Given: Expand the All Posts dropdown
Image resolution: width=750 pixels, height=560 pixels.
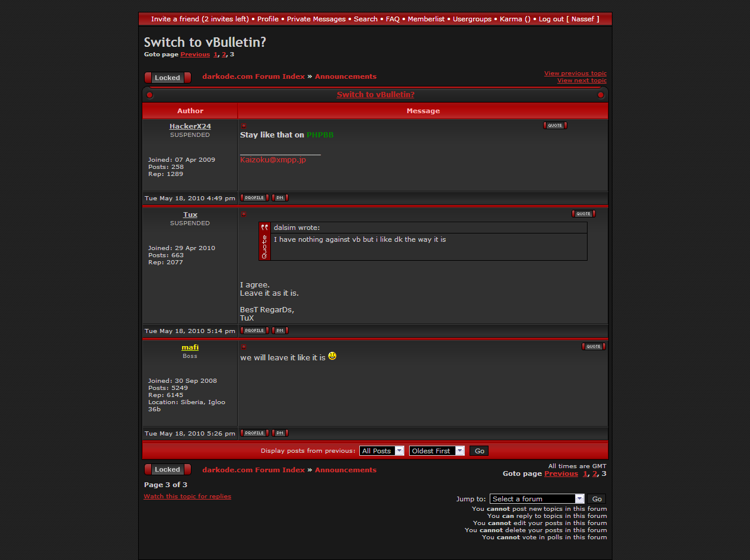Looking at the screenshot, I should pos(382,451).
